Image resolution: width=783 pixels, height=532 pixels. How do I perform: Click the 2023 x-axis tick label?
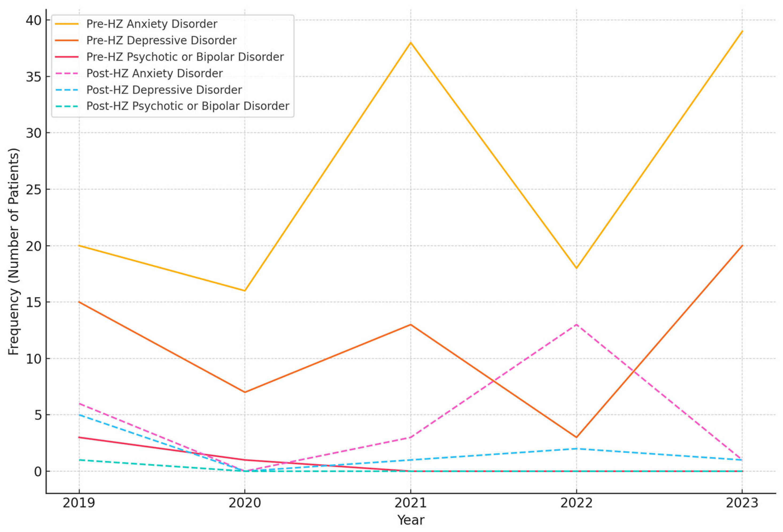(x=742, y=503)
